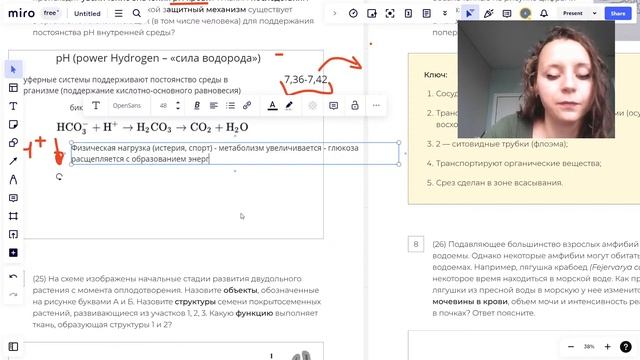Click the font size 48 field

click(x=163, y=106)
